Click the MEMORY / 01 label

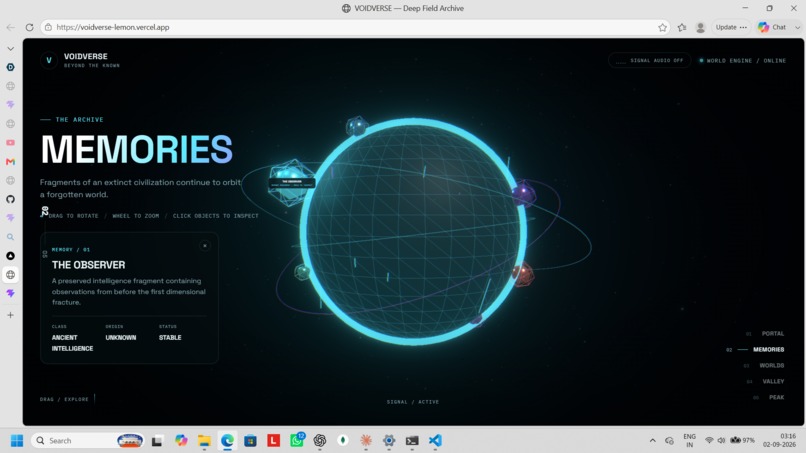71,250
